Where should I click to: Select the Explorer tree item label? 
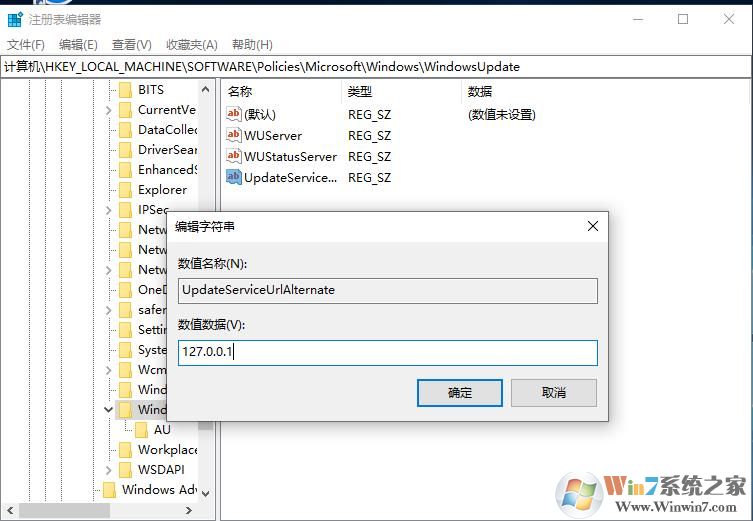162,190
